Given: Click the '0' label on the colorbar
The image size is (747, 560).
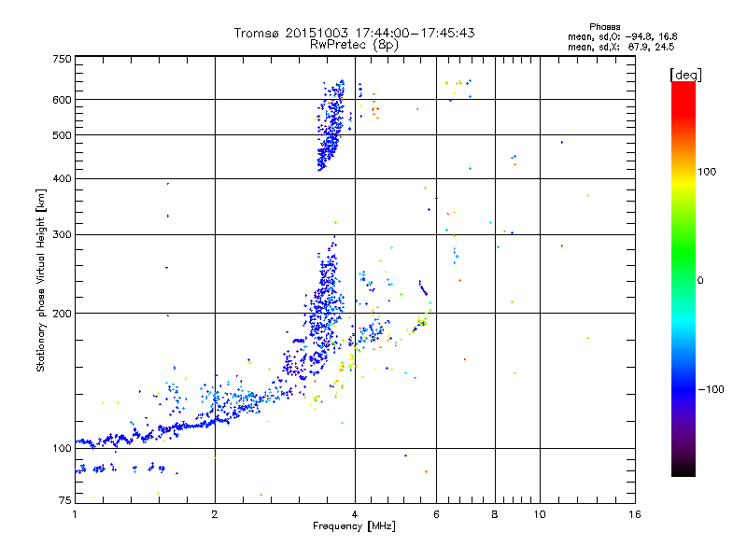Looking at the screenshot, I should click(700, 281).
